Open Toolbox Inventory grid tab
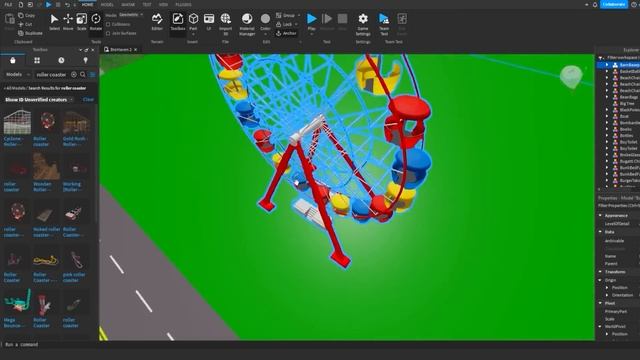The width and height of the screenshot is (640, 360). click(x=37, y=60)
